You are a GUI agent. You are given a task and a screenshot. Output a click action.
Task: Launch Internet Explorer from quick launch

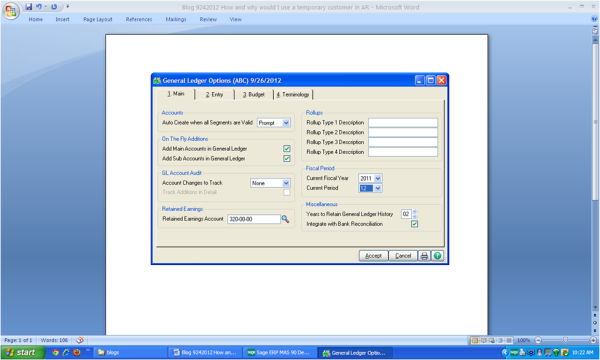point(66,352)
